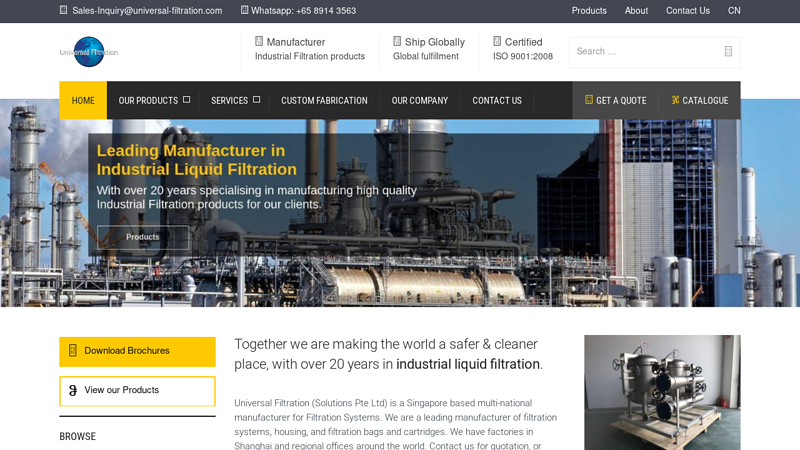This screenshot has height=450, width=800.
Task: Click the About link in top bar
Action: tap(636, 11)
